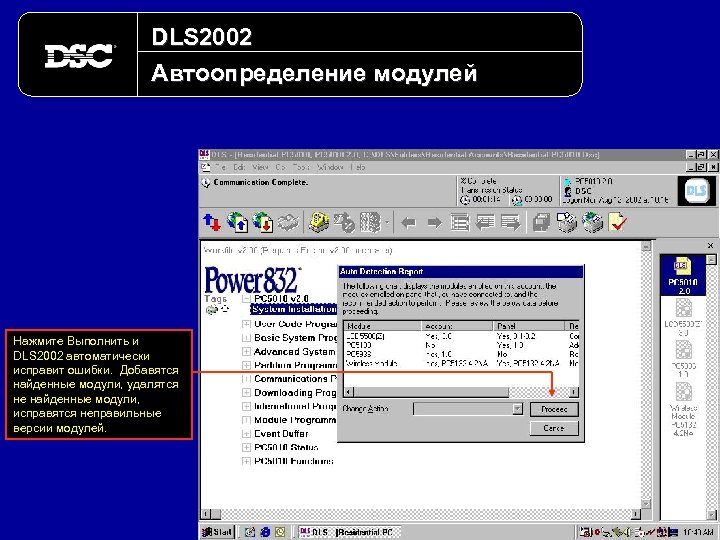
Task: Click the greyed module grid toolbar icon
Action: click(x=371, y=223)
